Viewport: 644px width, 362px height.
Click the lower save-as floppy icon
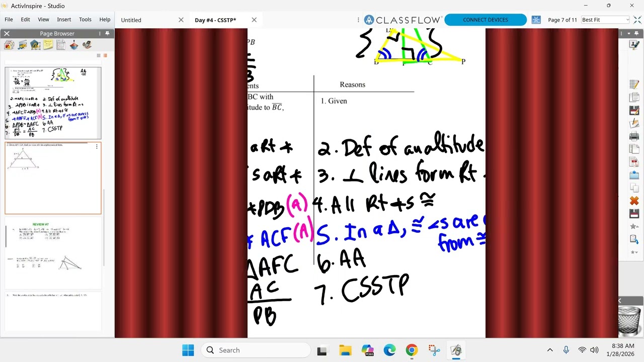(x=634, y=214)
